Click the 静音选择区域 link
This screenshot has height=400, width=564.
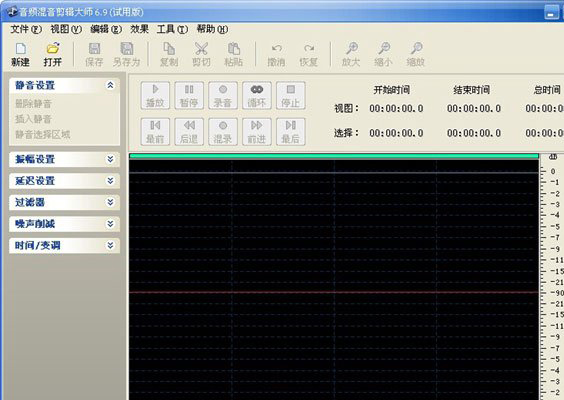[42, 135]
